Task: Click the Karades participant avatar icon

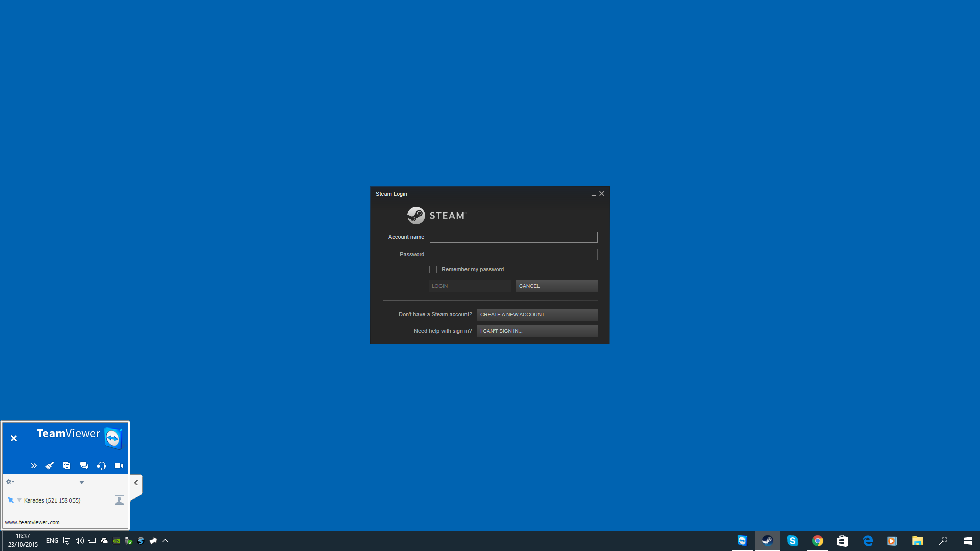Action: click(x=119, y=500)
